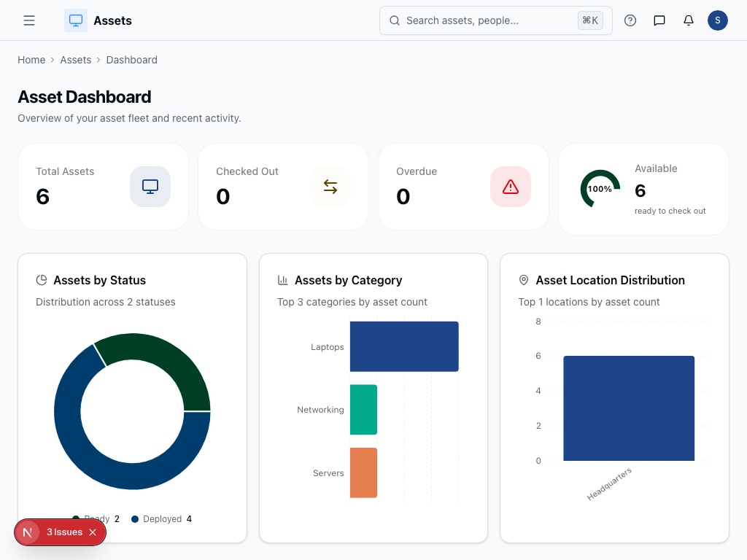This screenshot has height=560, width=747.
Task: Go to Home breadcrumb
Action: pos(31,60)
